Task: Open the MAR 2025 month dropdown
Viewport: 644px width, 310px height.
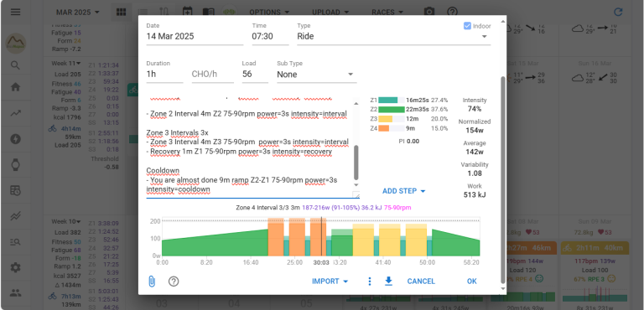Action: 78,13
